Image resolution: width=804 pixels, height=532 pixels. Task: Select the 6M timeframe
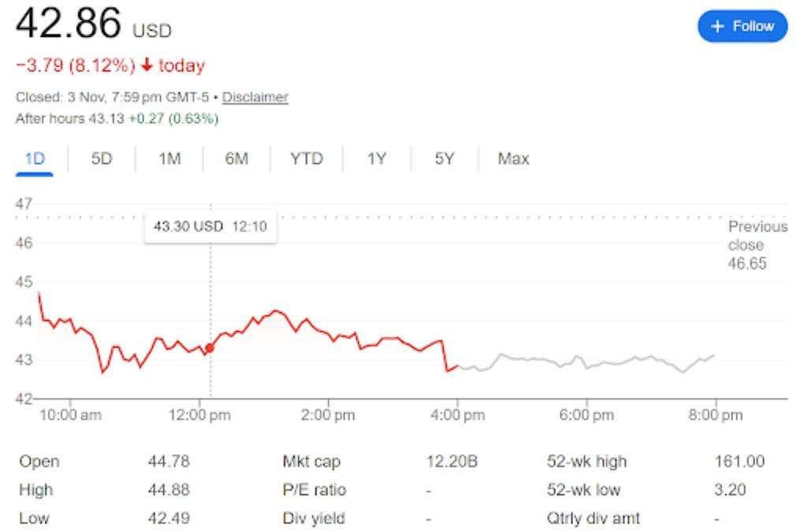click(237, 158)
